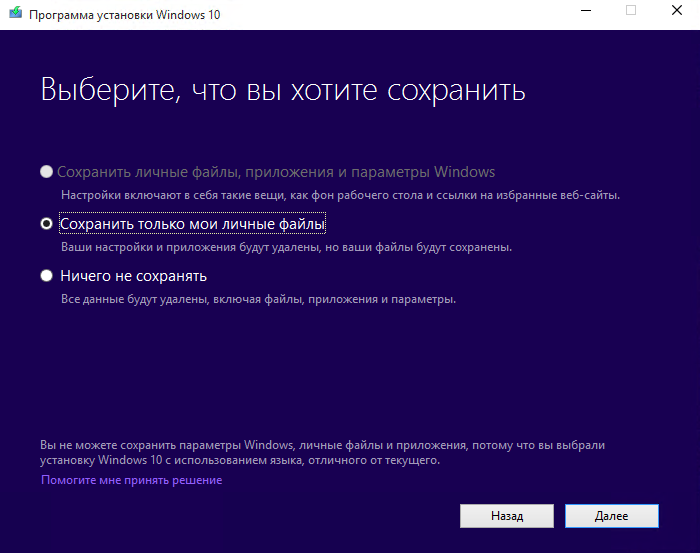
Task: Close the Windows 10 setup window
Action: 677,10
